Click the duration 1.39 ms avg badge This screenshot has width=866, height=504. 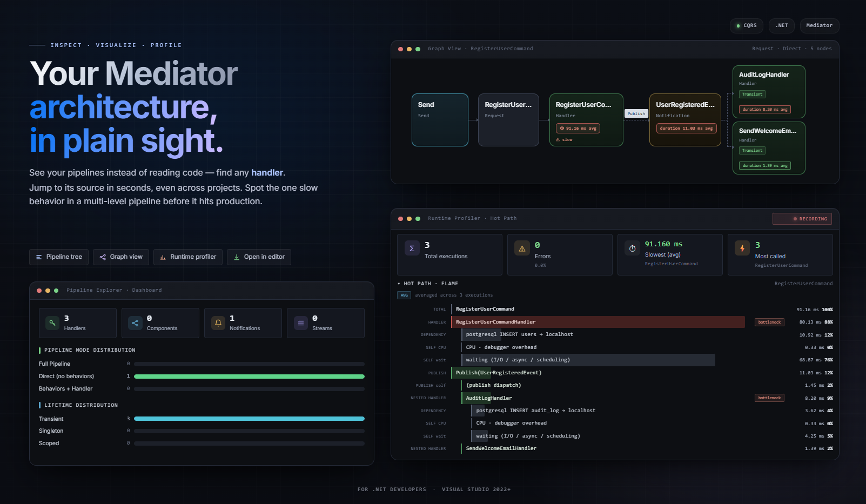click(x=765, y=166)
